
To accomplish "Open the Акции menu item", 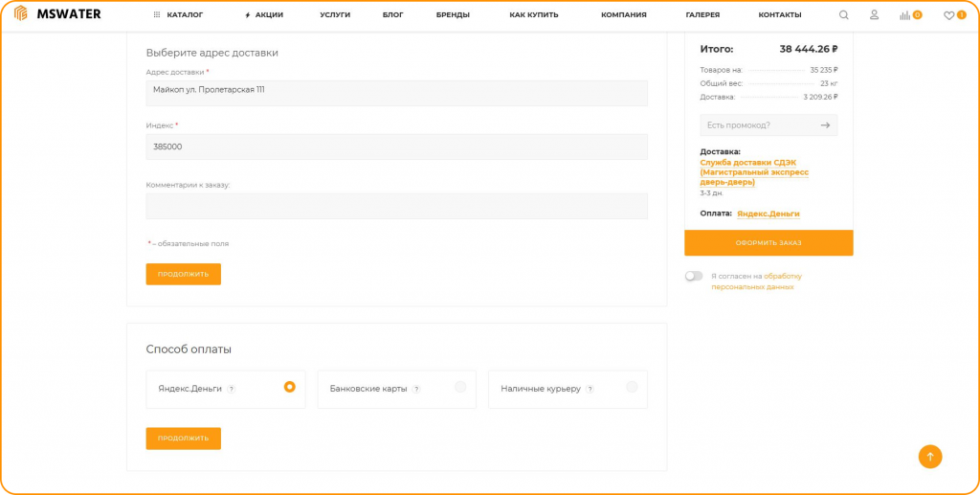I will 264,15.
